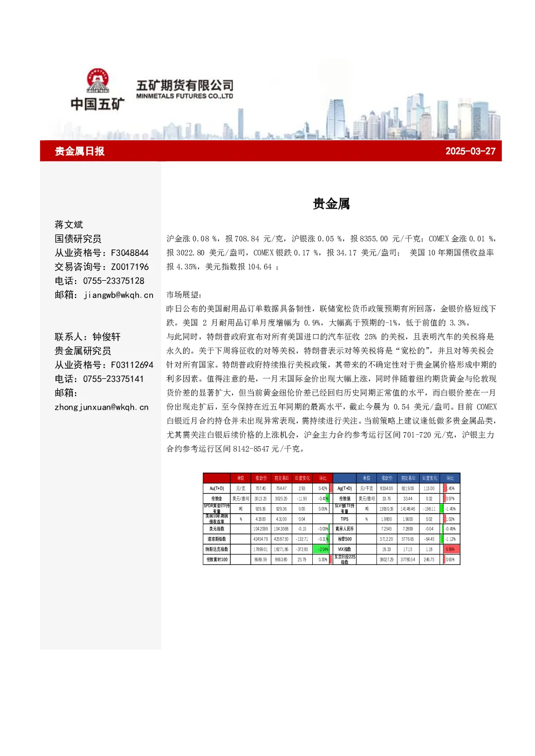Click the 市场展望: section label

(x=184, y=295)
